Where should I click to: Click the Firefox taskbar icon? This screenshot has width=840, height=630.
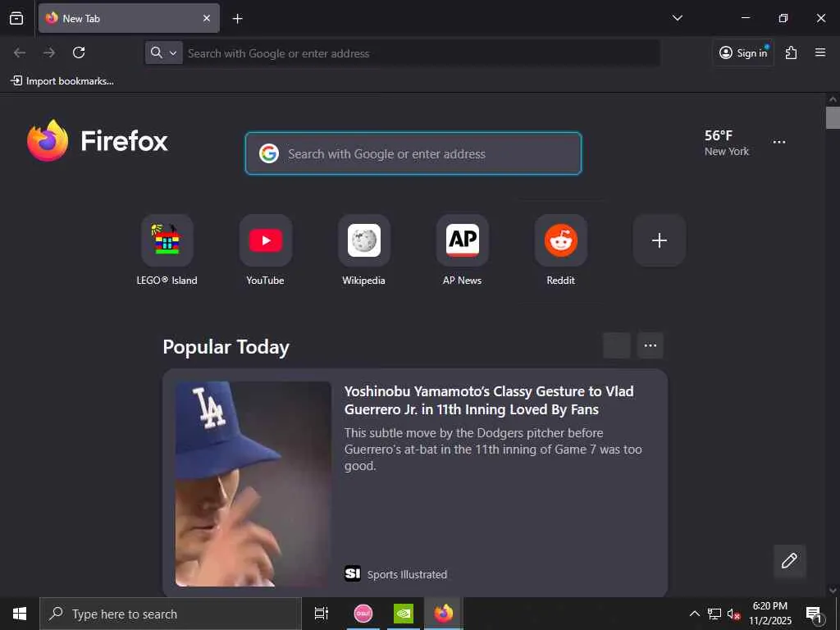(444, 614)
